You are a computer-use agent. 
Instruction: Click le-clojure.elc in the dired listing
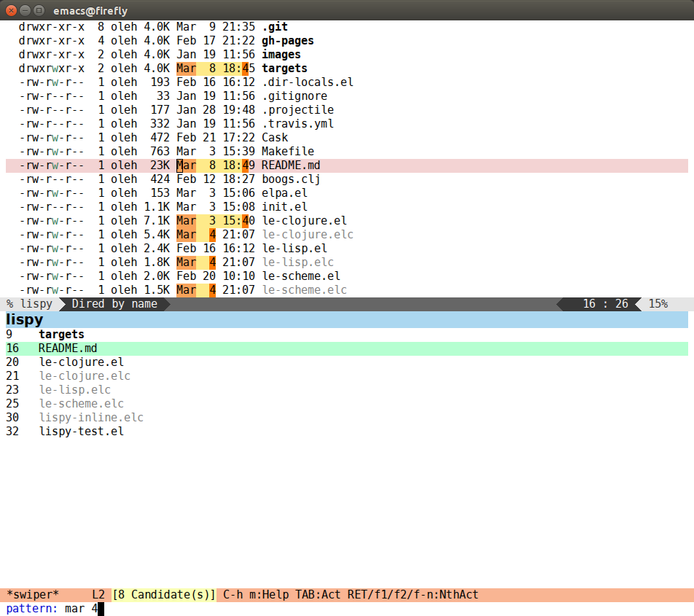click(307, 235)
